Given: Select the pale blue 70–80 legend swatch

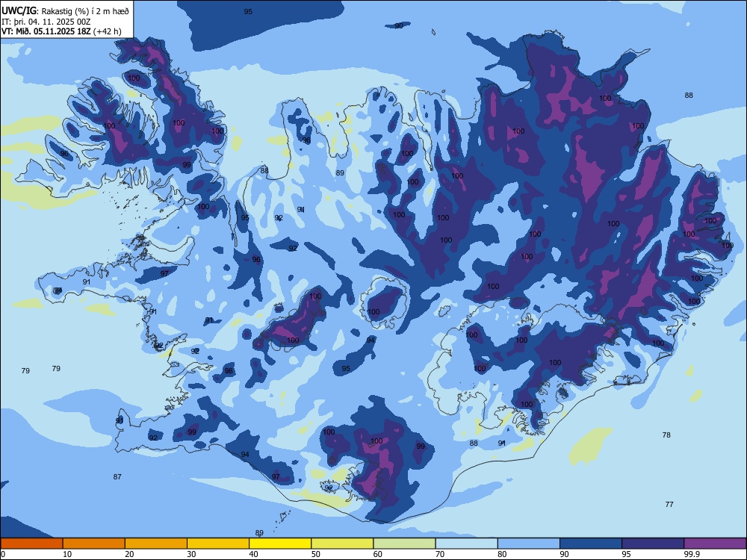Looking at the screenshot, I should [x=466, y=544].
